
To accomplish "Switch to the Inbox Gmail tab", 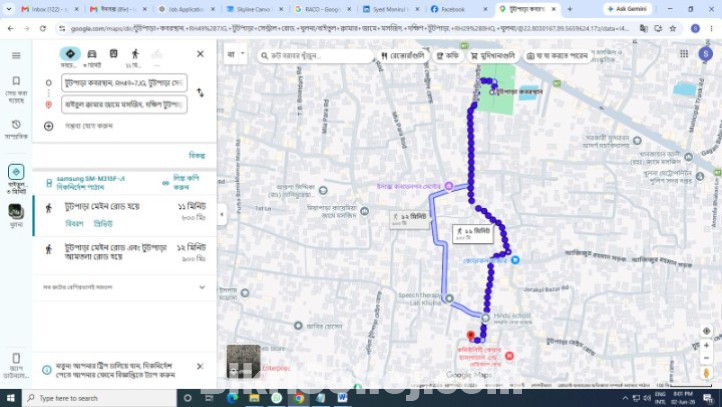I will tap(50, 9).
